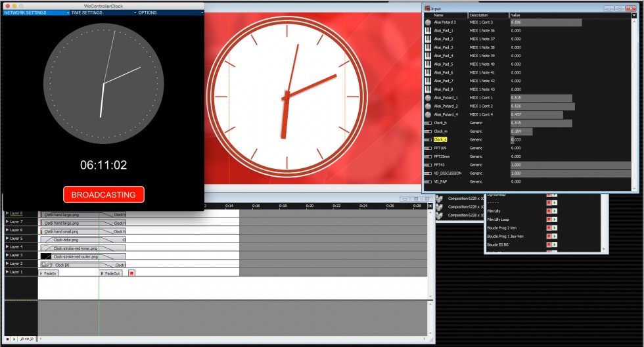Open the Input window column options dropdown
This screenshot has width=644, height=347.
tap(633, 15)
